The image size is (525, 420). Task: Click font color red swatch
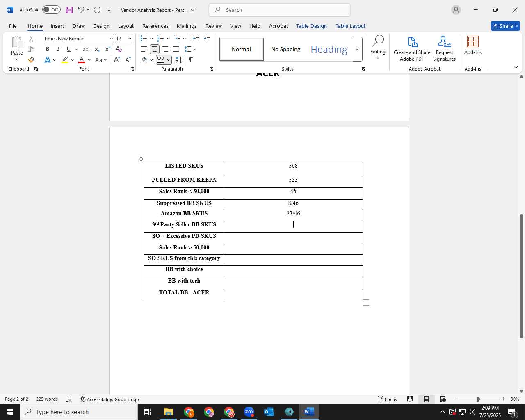tap(82, 60)
